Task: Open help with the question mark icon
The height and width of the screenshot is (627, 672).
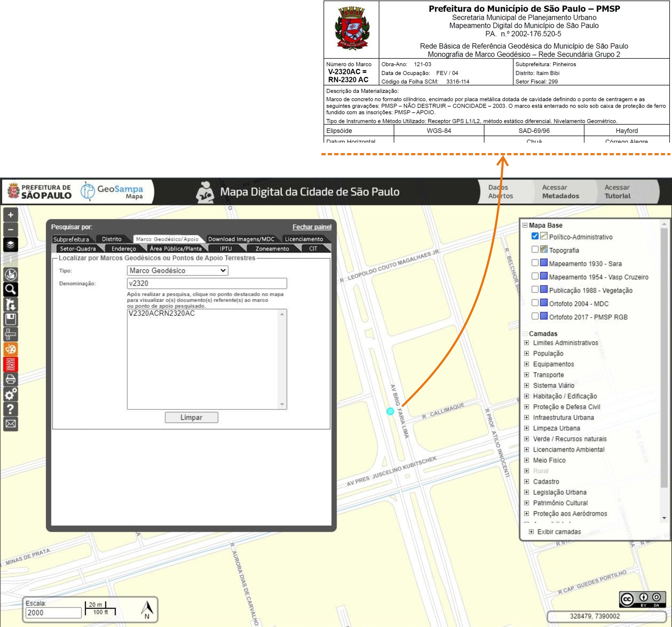Action: click(x=10, y=409)
